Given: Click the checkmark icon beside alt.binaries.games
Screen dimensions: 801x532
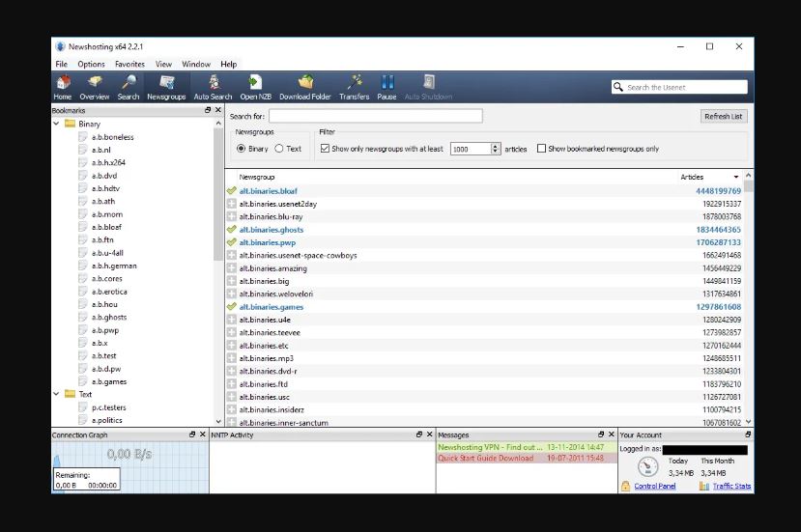Looking at the screenshot, I should point(232,306).
